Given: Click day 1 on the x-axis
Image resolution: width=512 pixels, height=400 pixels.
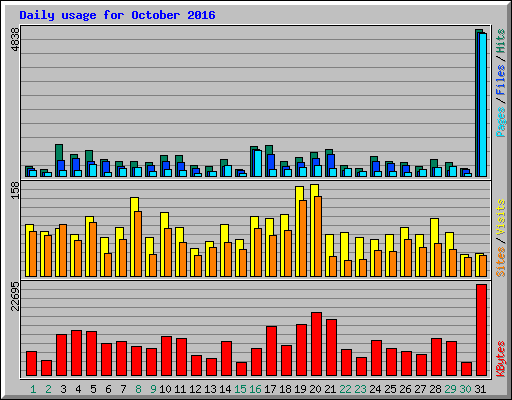Looking at the screenshot, I should [x=33, y=389].
